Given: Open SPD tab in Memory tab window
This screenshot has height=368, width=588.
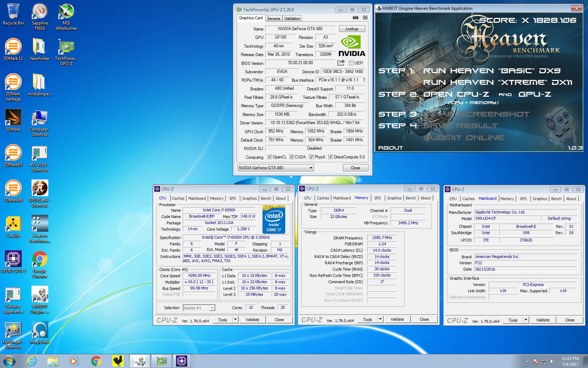Looking at the screenshot, I should 377,198.
